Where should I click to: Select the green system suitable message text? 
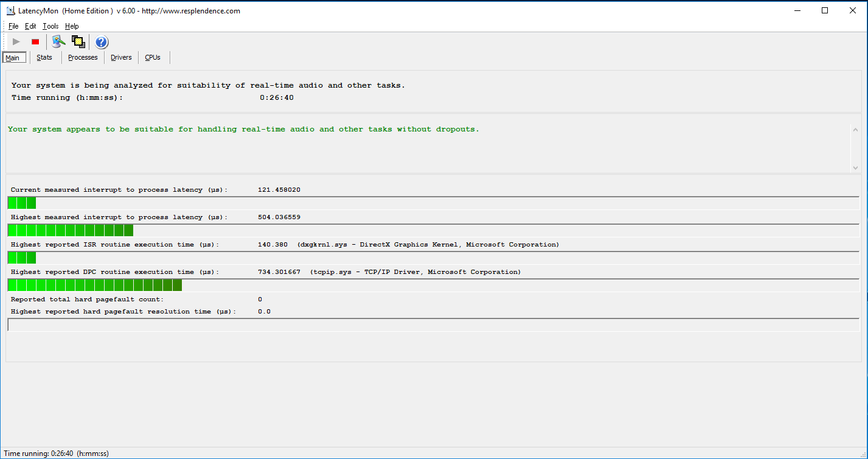(x=243, y=129)
